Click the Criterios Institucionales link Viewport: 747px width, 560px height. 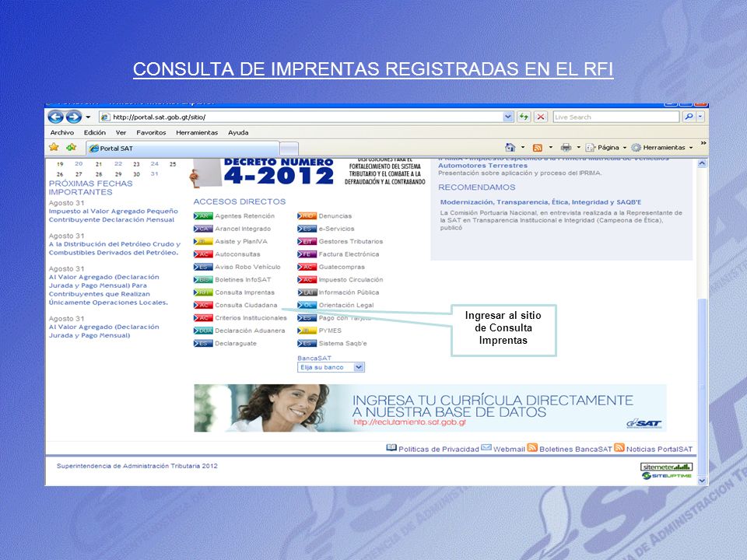251,317
